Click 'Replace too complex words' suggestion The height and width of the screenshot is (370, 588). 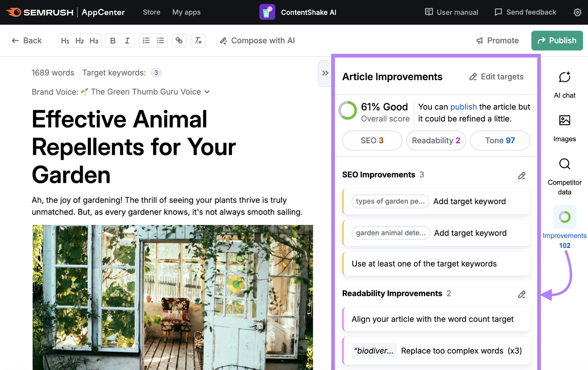(436, 351)
